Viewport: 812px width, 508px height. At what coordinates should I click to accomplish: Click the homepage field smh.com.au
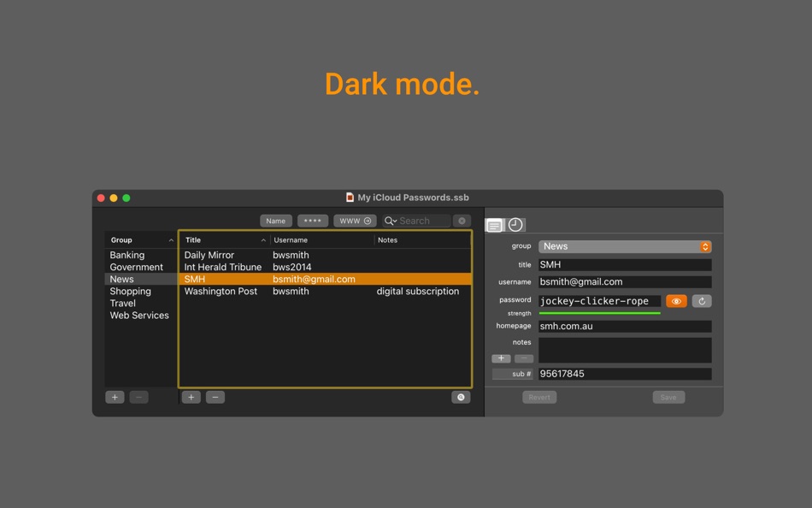(625, 327)
